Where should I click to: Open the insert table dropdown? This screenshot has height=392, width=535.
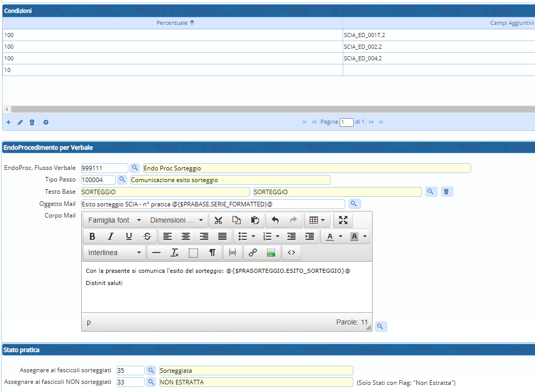(x=317, y=220)
